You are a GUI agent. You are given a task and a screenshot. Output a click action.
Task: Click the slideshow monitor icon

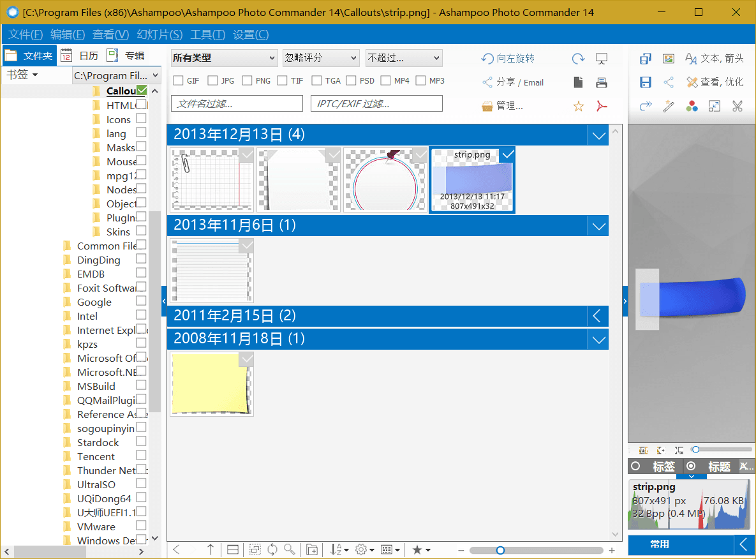point(601,58)
